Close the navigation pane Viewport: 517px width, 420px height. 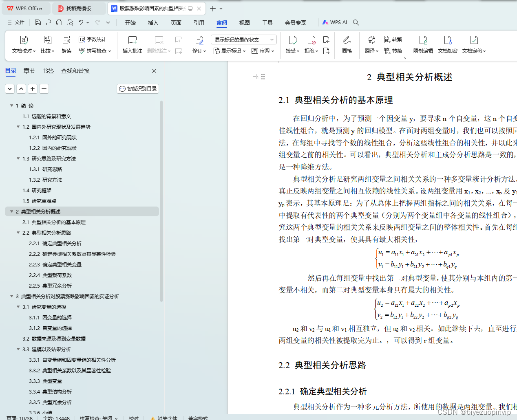pos(154,71)
